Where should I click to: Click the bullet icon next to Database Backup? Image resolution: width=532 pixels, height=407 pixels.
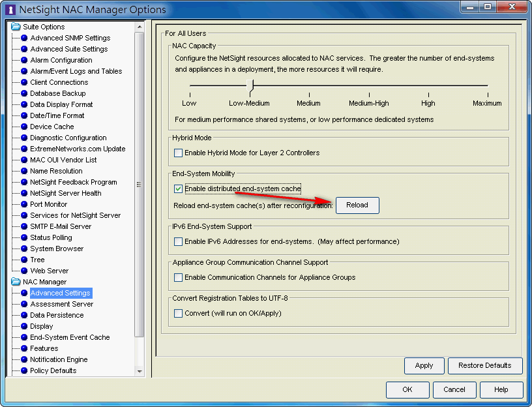click(x=24, y=93)
